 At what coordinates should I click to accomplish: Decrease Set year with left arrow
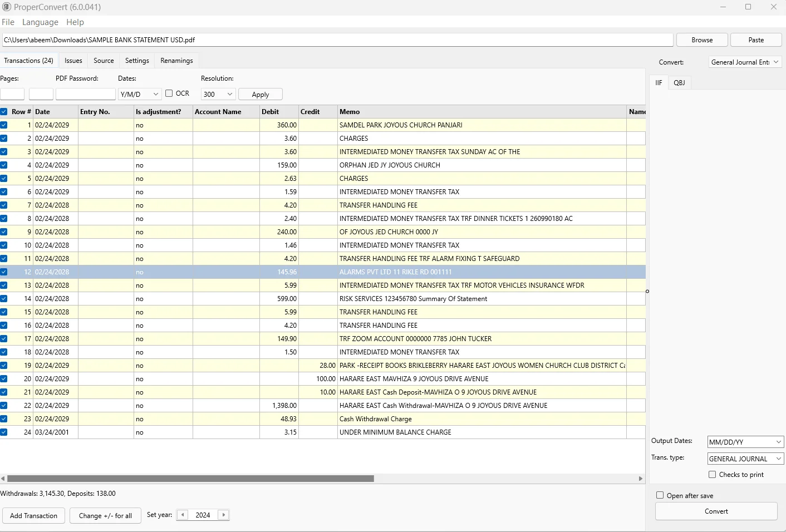pyautogui.click(x=182, y=515)
